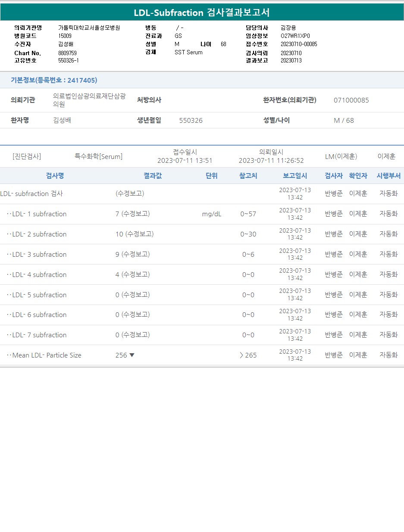Select the 기본정보 registration number header
This screenshot has height=532, width=404.
(x=54, y=80)
